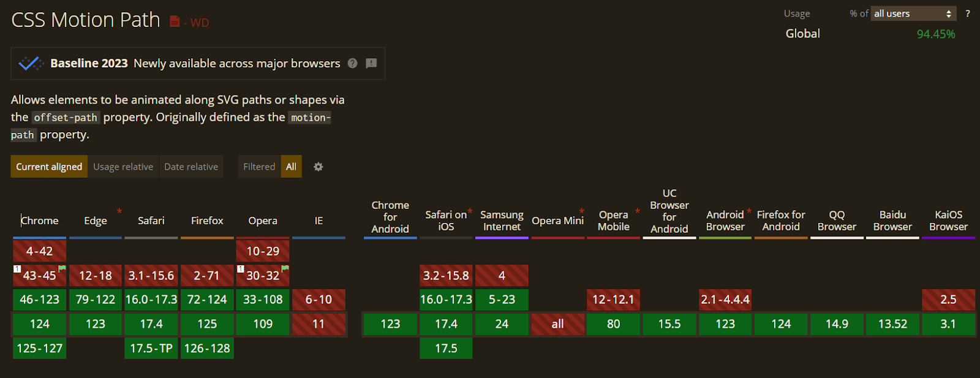Click Samsung Internet column header
Screen dimensions: 980x378
(x=502, y=221)
